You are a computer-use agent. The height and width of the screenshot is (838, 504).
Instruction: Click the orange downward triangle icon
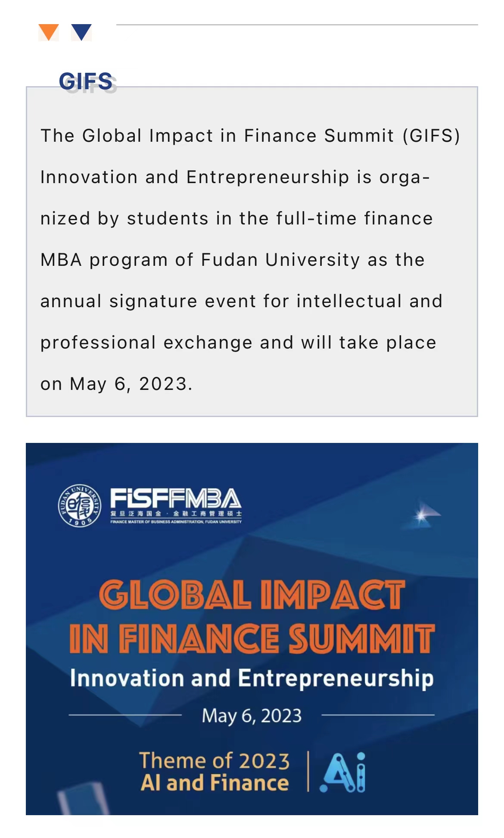[x=49, y=32]
